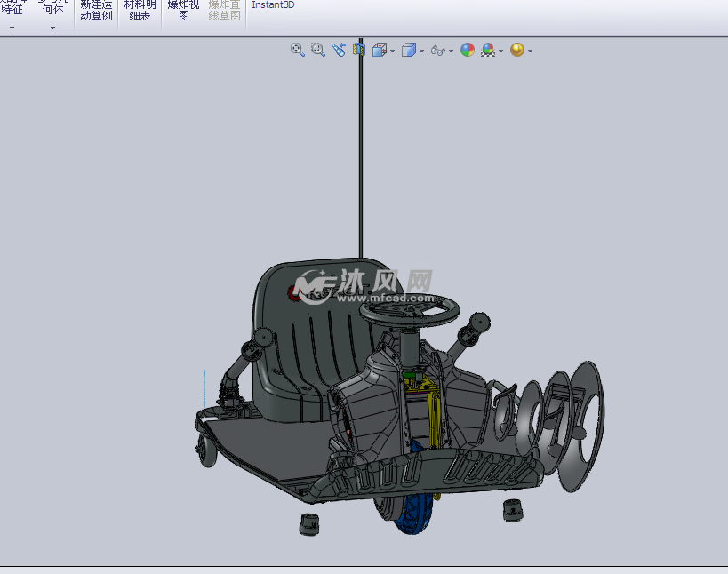Click the View Settings gold sphere icon
728x574 pixels.
pos(516,50)
